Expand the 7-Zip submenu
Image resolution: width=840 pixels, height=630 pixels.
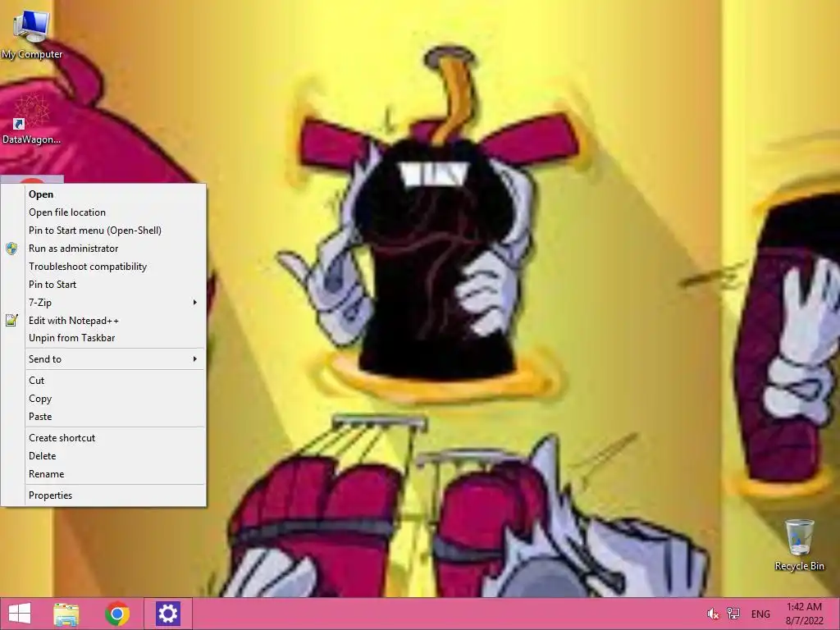tap(103, 303)
